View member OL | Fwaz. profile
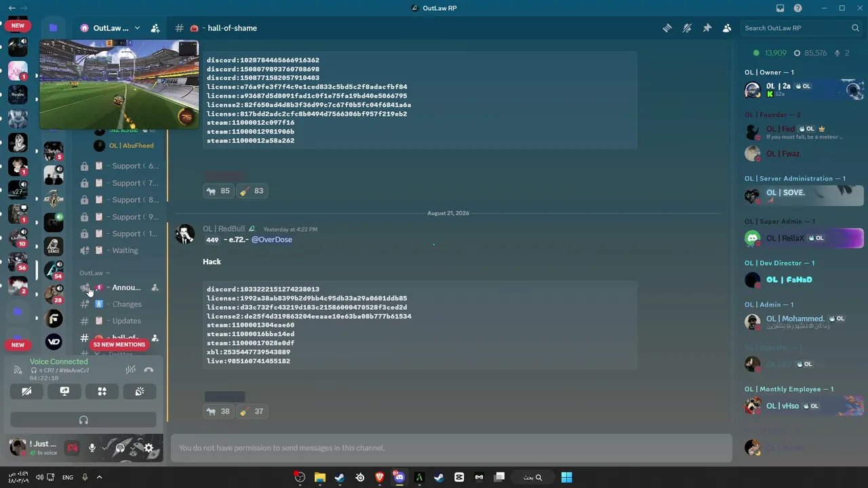The width and height of the screenshot is (868, 488). click(x=804, y=154)
